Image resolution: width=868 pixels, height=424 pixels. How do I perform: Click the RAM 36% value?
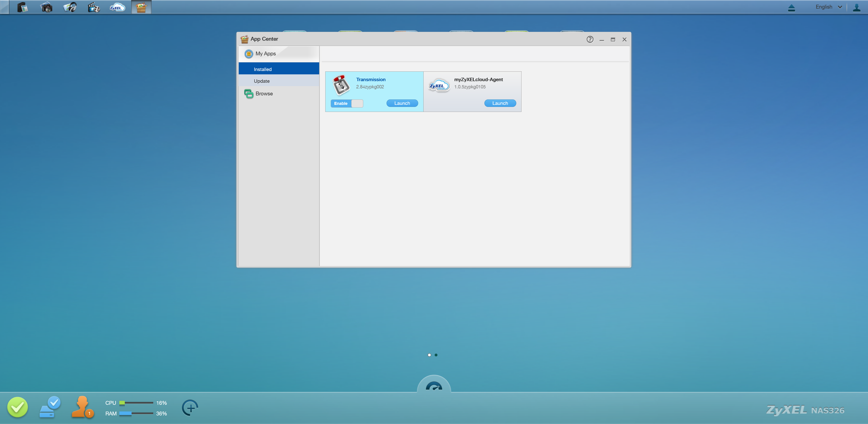tap(161, 414)
